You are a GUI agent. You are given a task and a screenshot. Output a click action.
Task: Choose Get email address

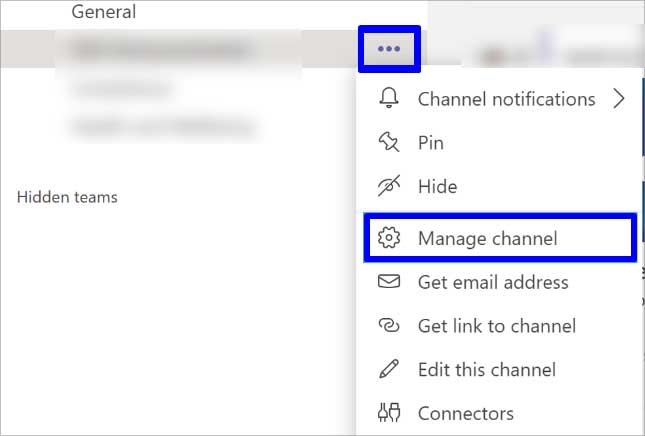(500, 282)
